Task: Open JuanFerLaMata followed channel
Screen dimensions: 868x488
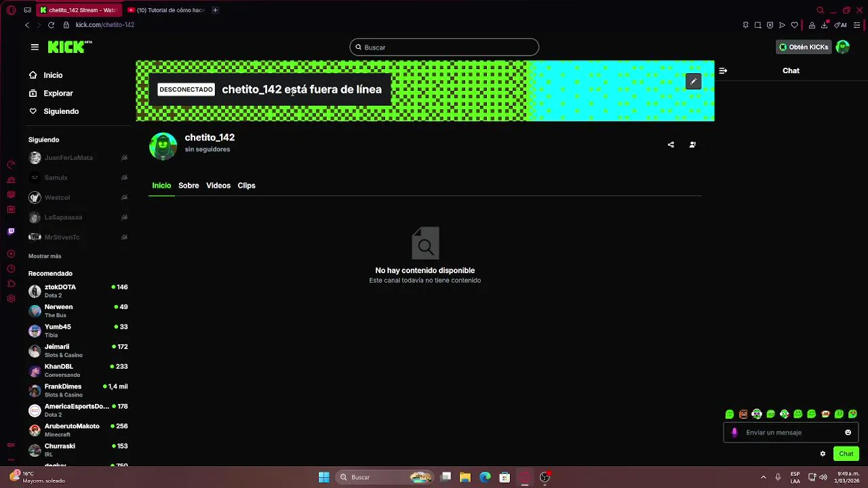Action: point(78,158)
